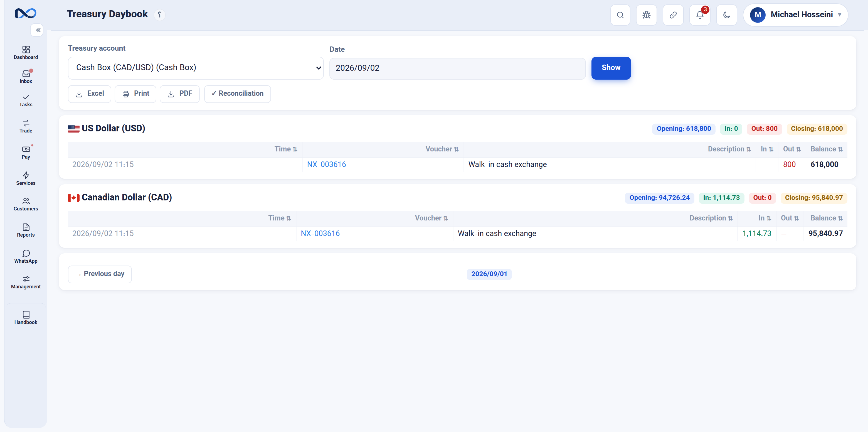The width and height of the screenshot is (868, 432).
Task: Click the Show button
Action: click(x=611, y=68)
